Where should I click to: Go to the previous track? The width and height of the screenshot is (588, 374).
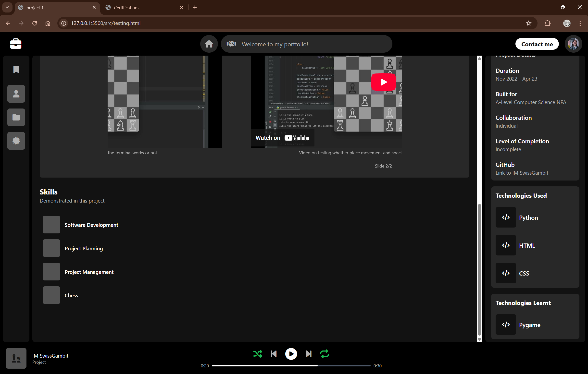274,354
